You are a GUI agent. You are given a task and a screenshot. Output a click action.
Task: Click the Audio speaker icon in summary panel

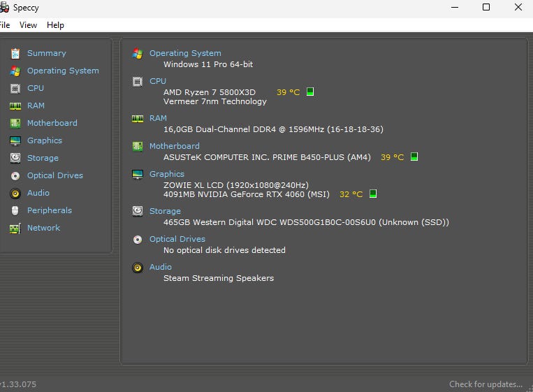coord(138,268)
